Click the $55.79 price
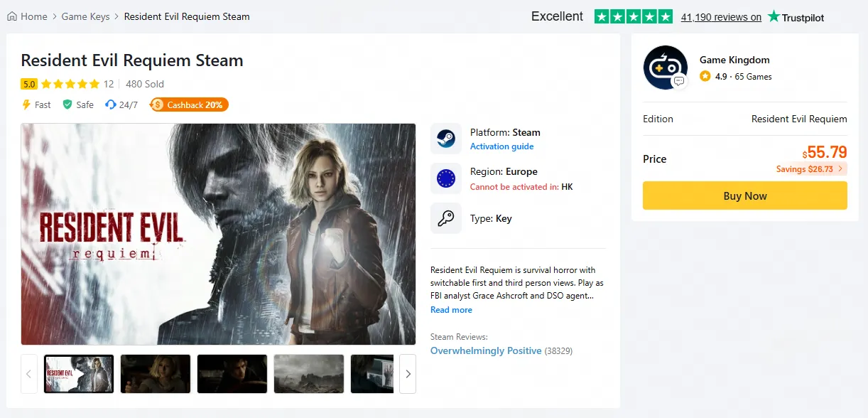868x418 pixels. pyautogui.click(x=825, y=152)
